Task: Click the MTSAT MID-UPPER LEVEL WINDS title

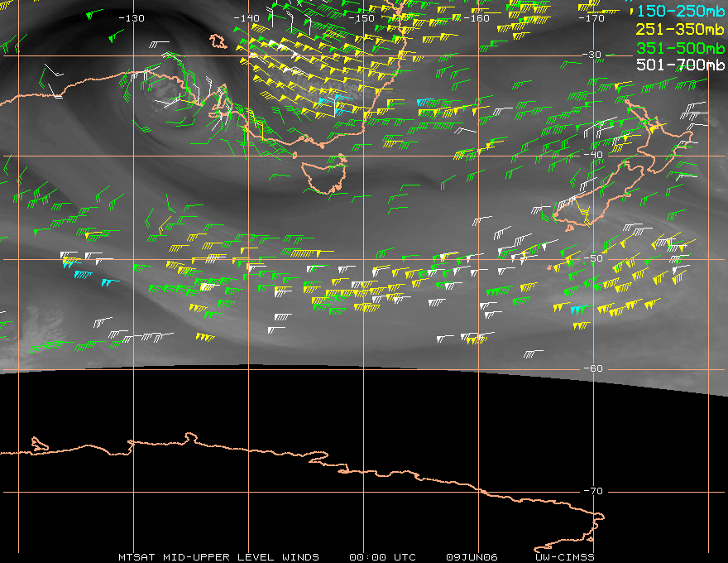Action: [218, 557]
